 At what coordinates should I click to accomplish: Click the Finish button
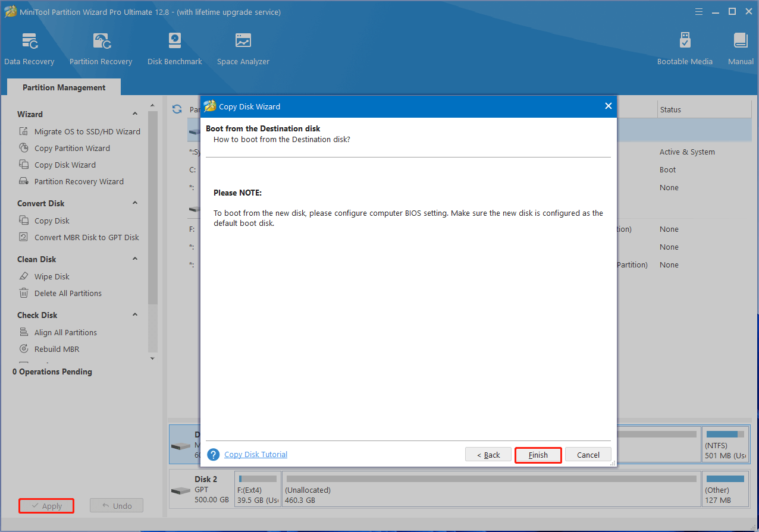[538, 455]
